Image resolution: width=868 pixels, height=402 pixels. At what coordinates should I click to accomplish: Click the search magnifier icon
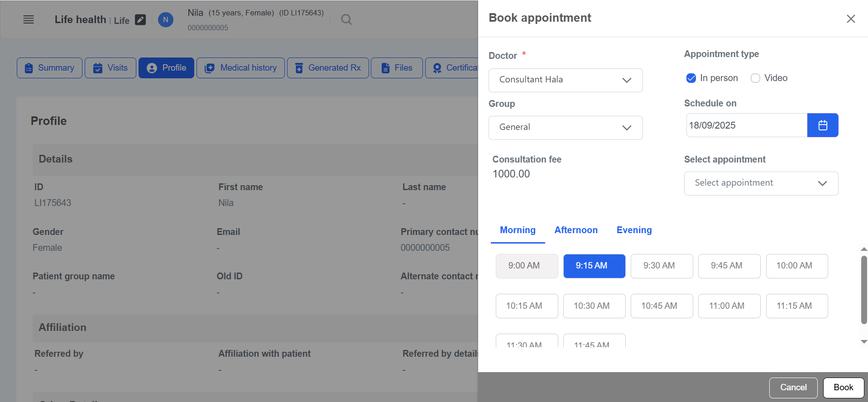tap(346, 19)
